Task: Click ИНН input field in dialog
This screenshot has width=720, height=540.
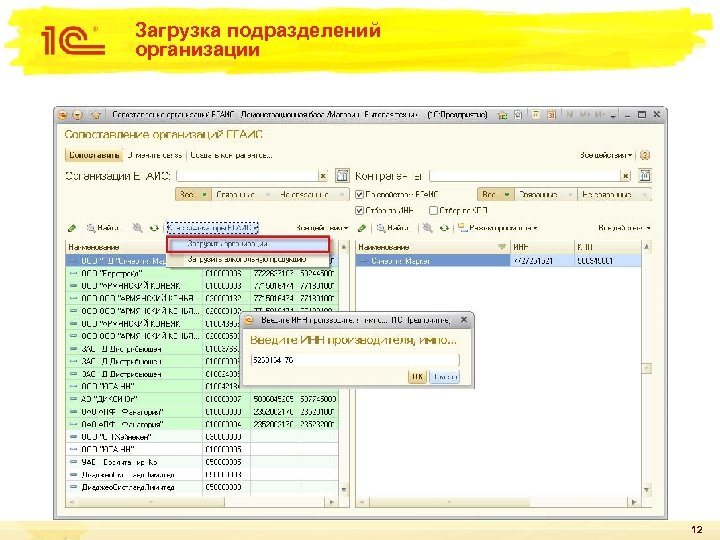Action: tap(355, 360)
